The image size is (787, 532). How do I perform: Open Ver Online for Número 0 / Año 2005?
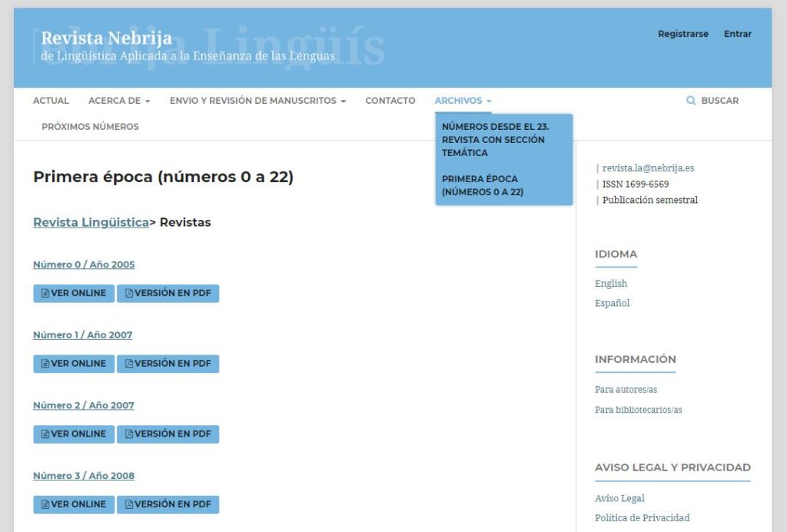[x=74, y=293]
